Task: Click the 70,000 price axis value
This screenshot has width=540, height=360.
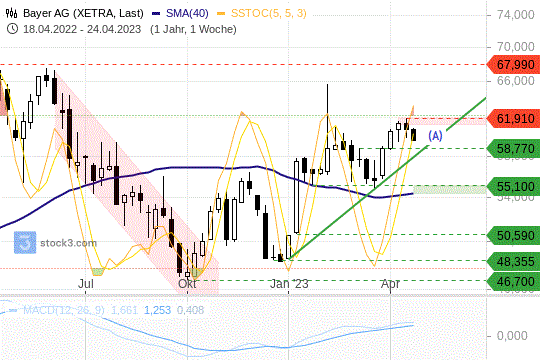Action: (515, 47)
